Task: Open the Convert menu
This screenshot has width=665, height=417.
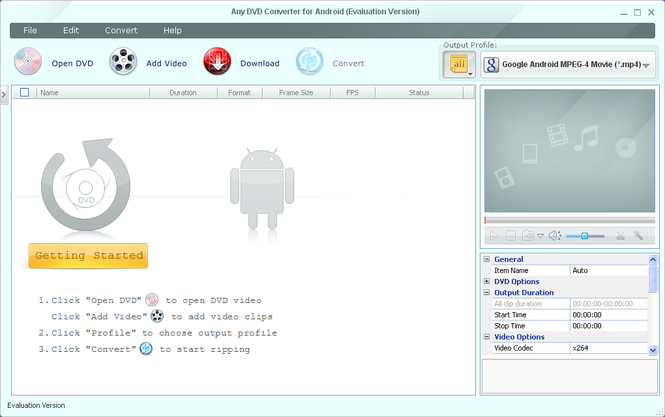Action: click(121, 31)
